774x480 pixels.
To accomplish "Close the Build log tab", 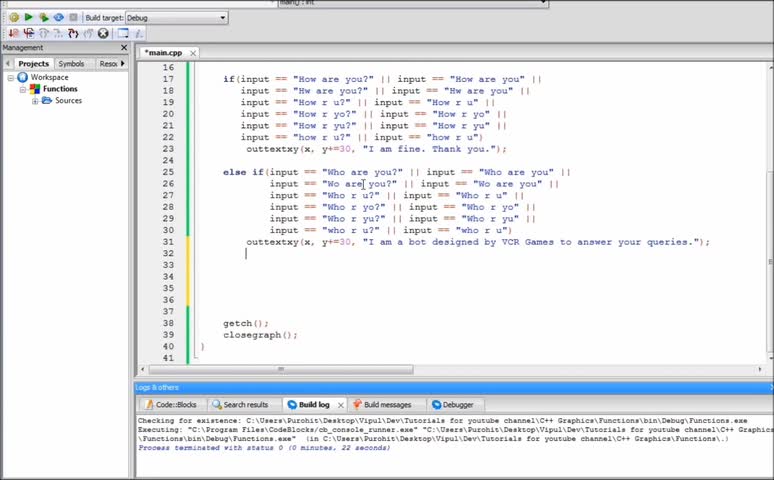I will click(x=341, y=405).
